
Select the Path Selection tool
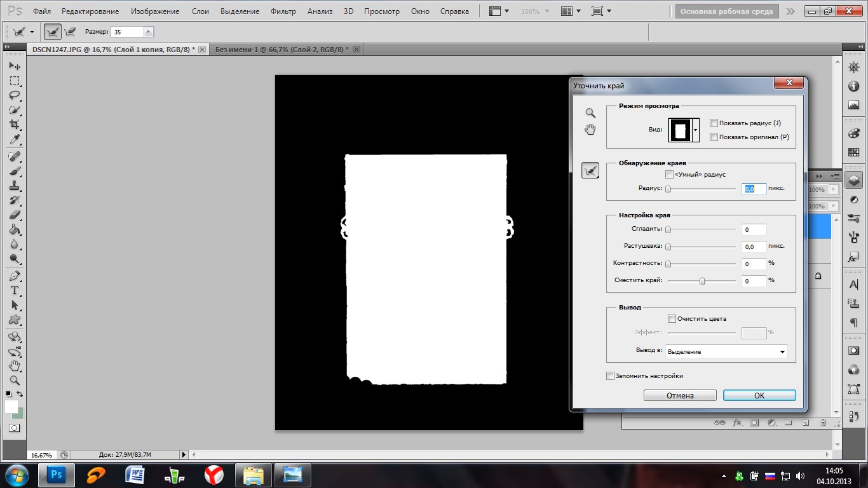tap(15, 305)
